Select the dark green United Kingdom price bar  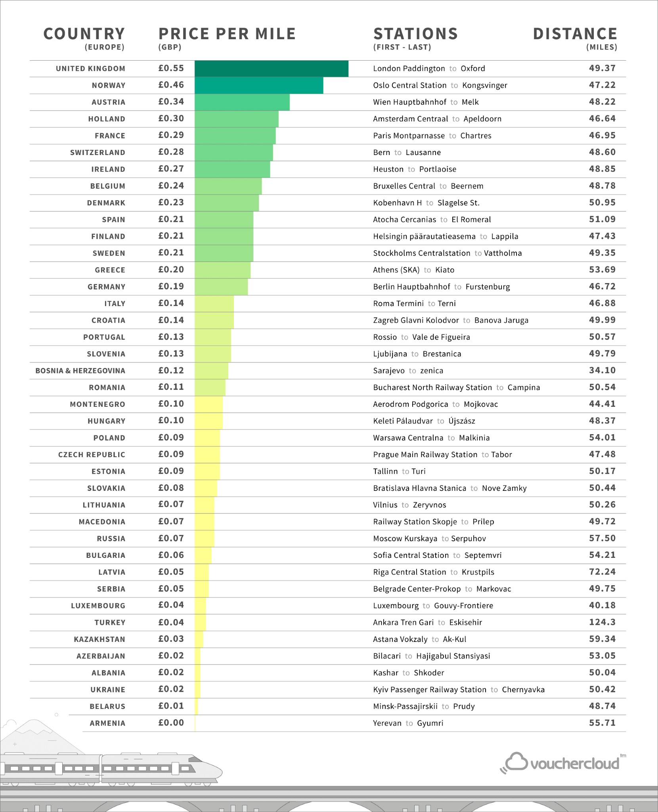[272, 69]
